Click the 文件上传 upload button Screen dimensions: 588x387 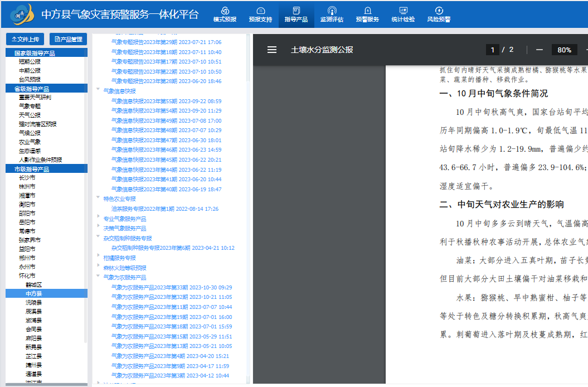click(25, 39)
